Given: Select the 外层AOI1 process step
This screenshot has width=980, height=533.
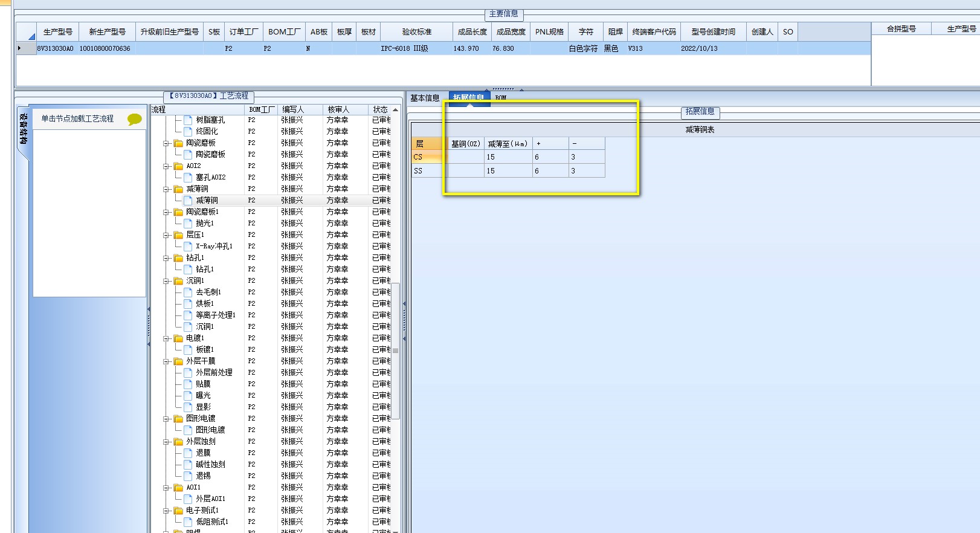Looking at the screenshot, I should (210, 499).
